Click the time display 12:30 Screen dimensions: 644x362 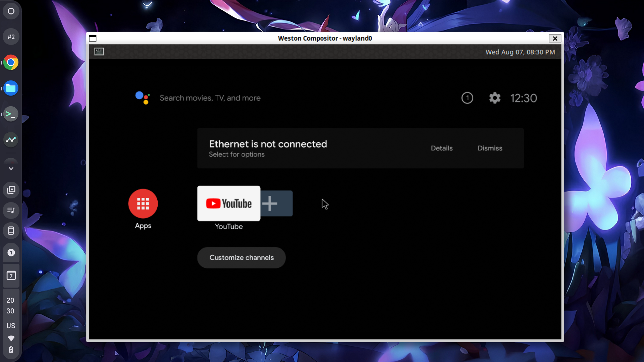(x=524, y=98)
